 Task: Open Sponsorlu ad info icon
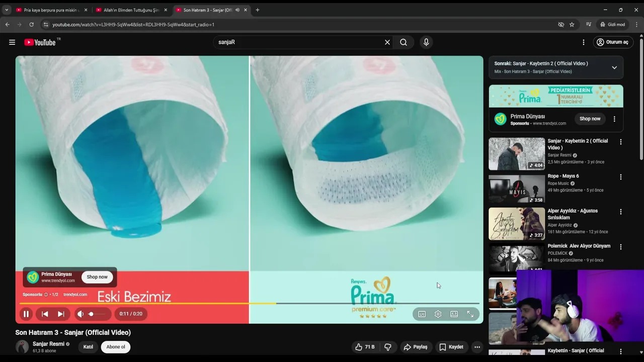[x=46, y=295]
